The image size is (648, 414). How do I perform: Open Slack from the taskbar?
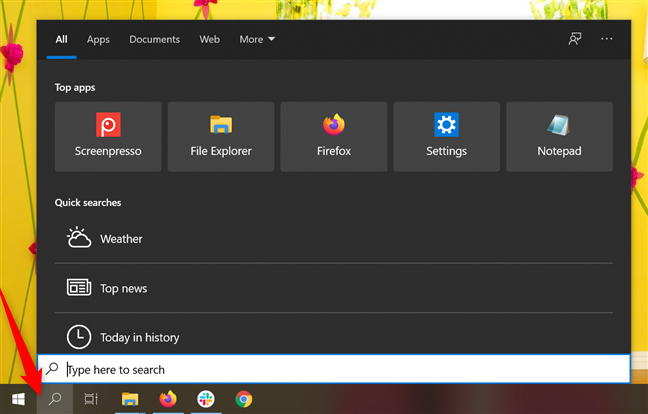coord(206,399)
